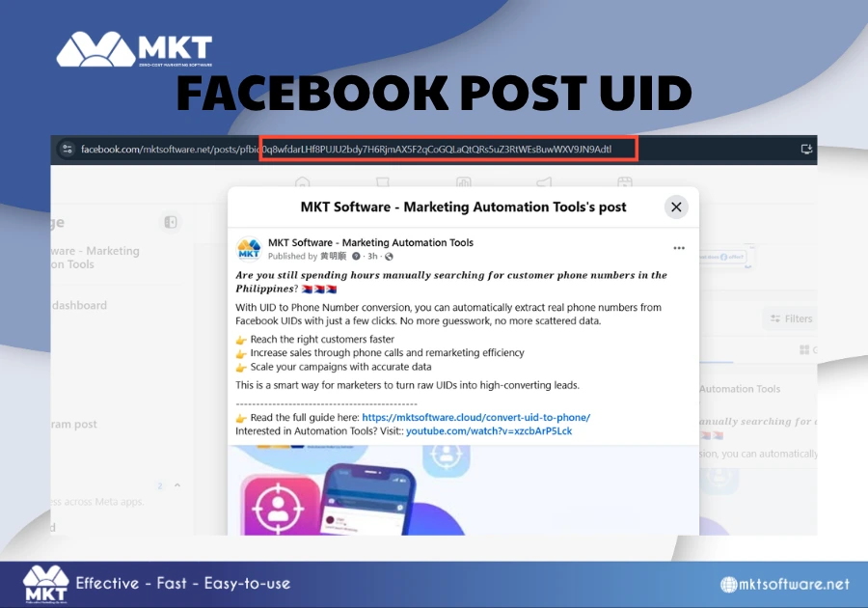Open the insights chart icon in top navigation
This screenshot has width=868, height=608.
coord(463,181)
